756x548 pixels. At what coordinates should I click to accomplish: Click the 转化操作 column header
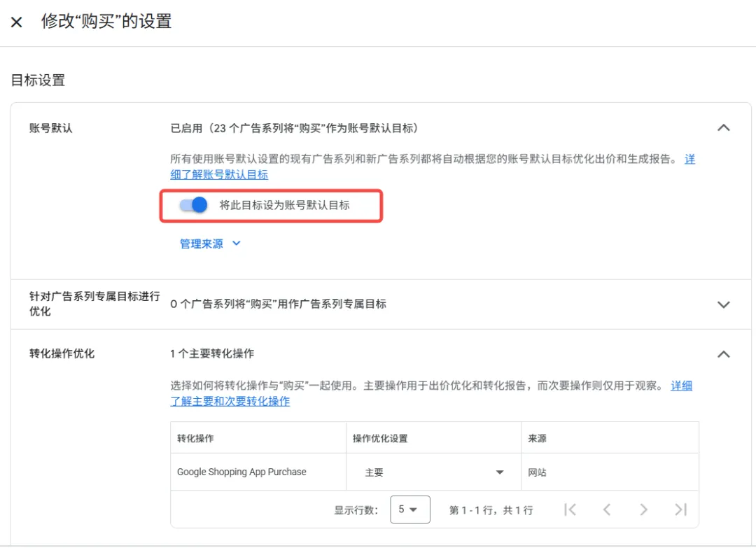[195, 439]
